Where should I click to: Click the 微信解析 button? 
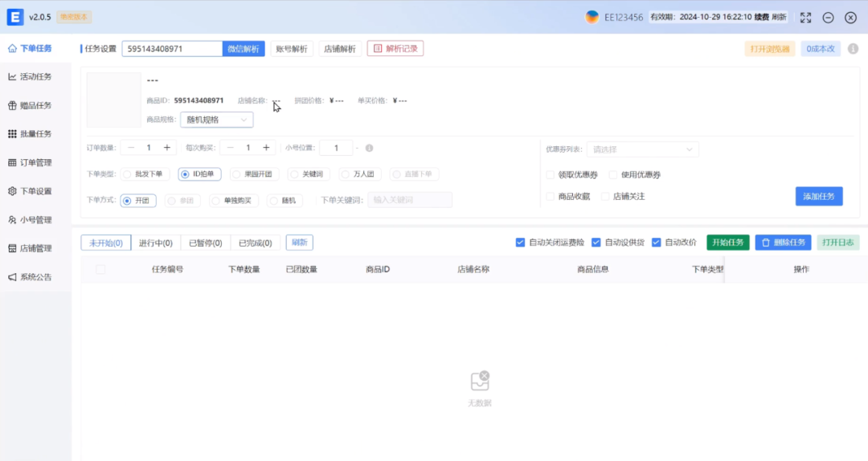point(244,49)
